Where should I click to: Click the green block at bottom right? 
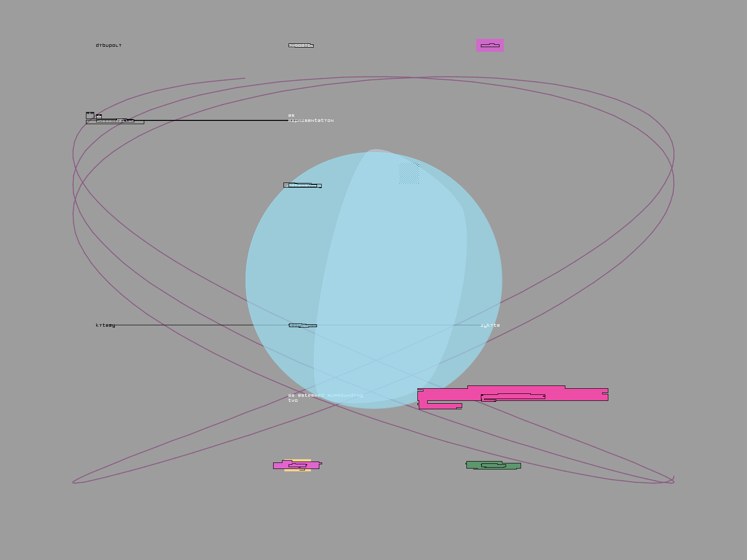click(493, 465)
